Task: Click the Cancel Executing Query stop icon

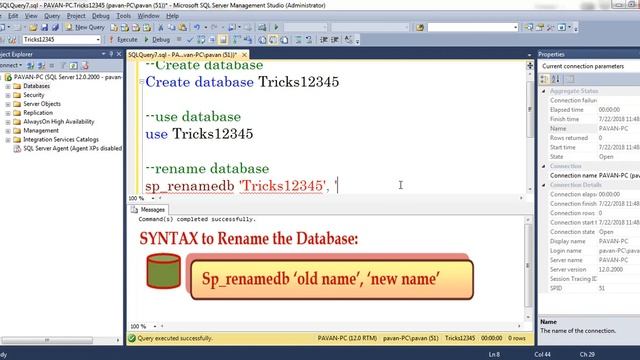Action: pos(179,40)
